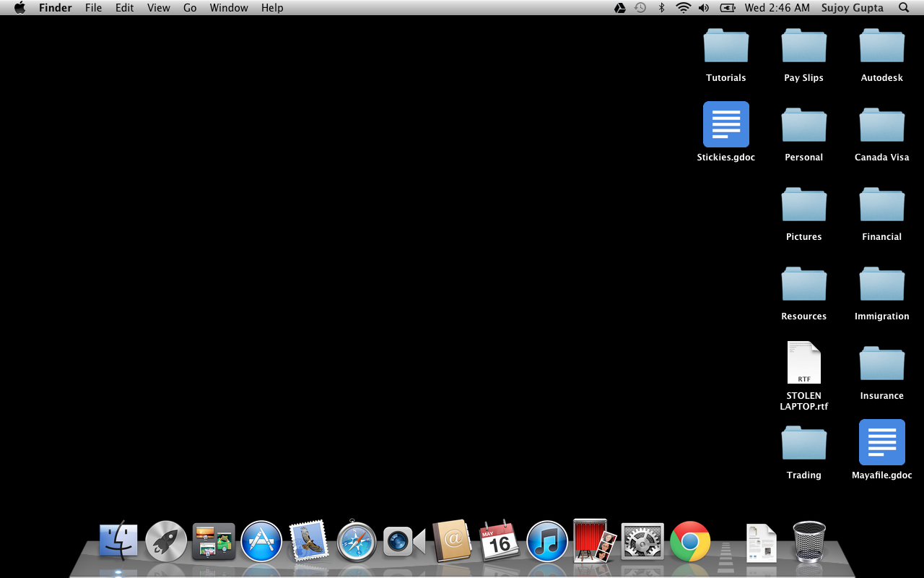Launch Google Chrome from the Dock

click(690, 541)
